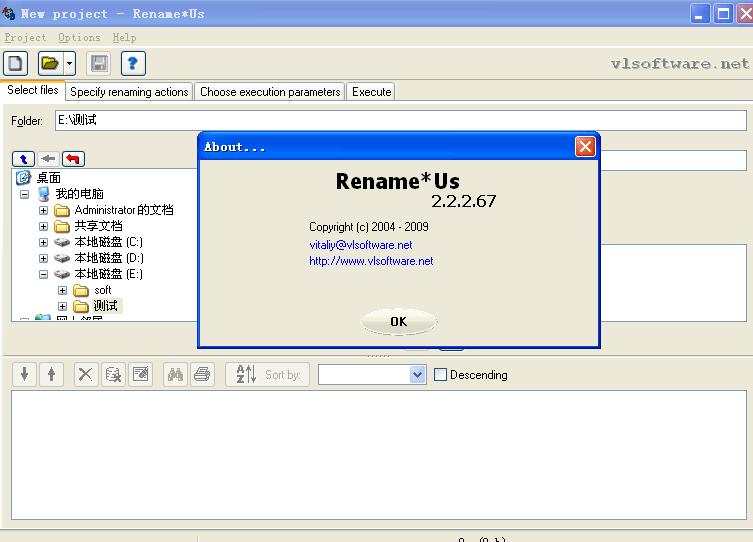Click the blue up-one-level folder button
The width and height of the screenshot is (753, 542).
tap(24, 158)
